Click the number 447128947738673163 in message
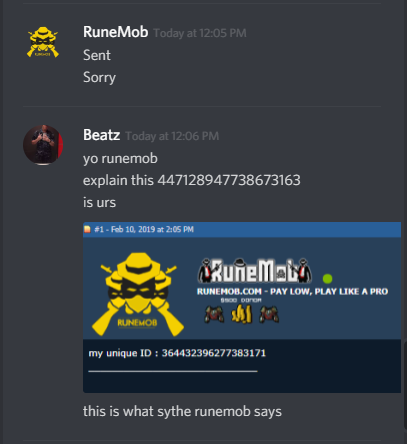The height and width of the screenshot is (444, 407). pyautogui.click(x=229, y=180)
